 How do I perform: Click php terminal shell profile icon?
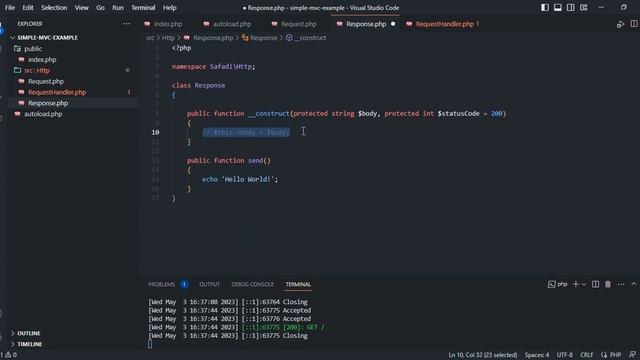coord(551,284)
